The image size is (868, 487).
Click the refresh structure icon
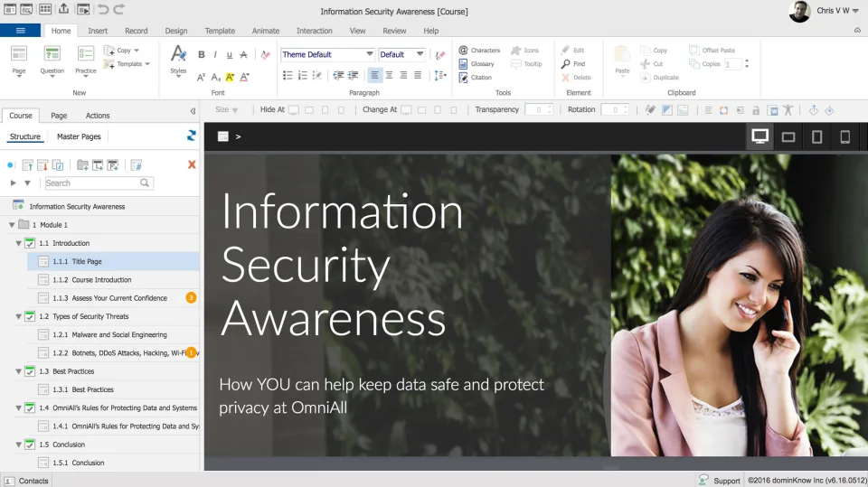pos(191,136)
